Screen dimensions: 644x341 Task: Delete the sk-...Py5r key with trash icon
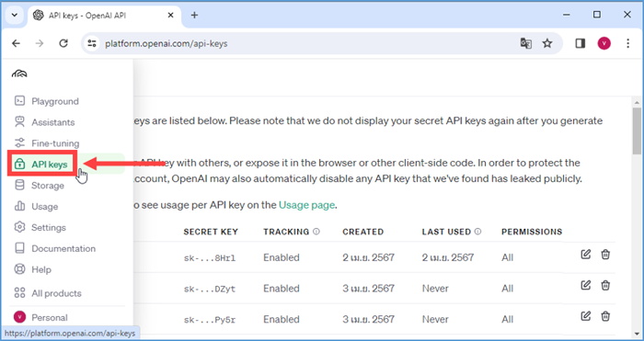pos(605,316)
